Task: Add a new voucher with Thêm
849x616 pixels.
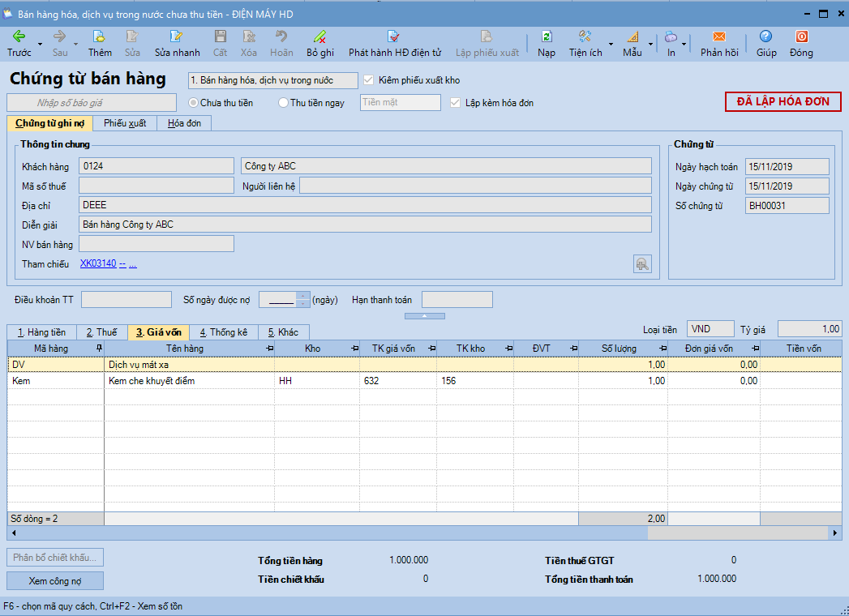Action: click(100, 43)
